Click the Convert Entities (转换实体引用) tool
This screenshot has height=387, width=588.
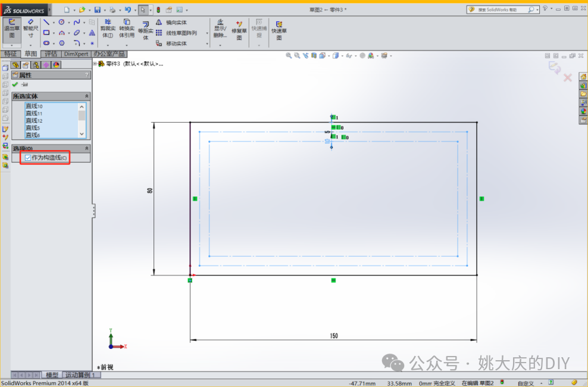pos(126,28)
